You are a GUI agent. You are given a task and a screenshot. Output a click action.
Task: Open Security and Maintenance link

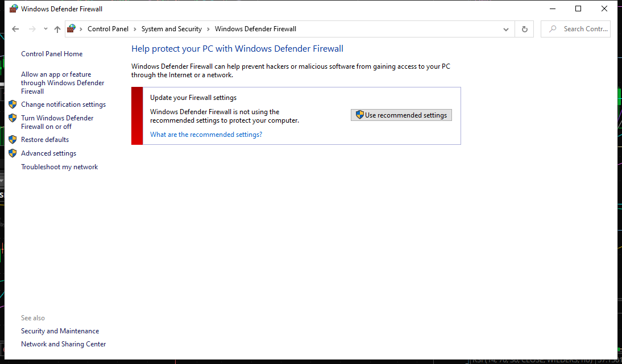(x=60, y=331)
